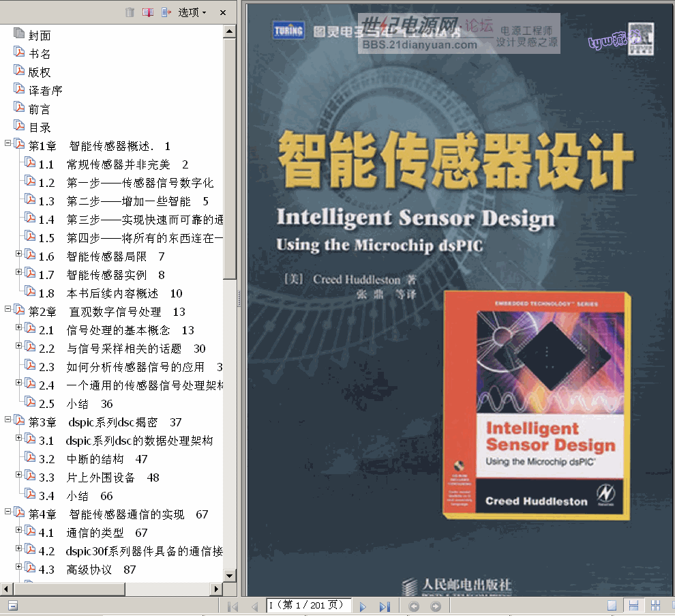Open the 目录 bookmark
This screenshot has height=616, width=675.
40,128
